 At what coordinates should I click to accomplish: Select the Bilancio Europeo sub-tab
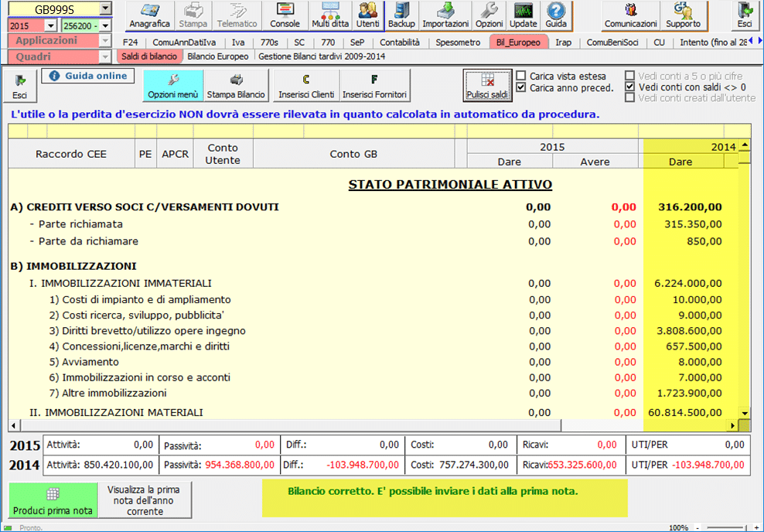click(218, 56)
